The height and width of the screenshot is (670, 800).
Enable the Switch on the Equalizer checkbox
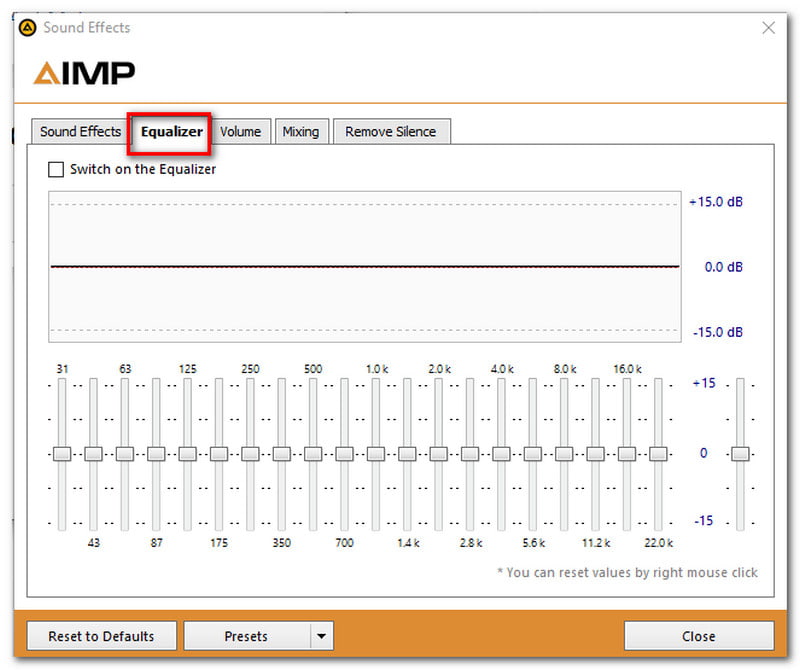point(56,170)
